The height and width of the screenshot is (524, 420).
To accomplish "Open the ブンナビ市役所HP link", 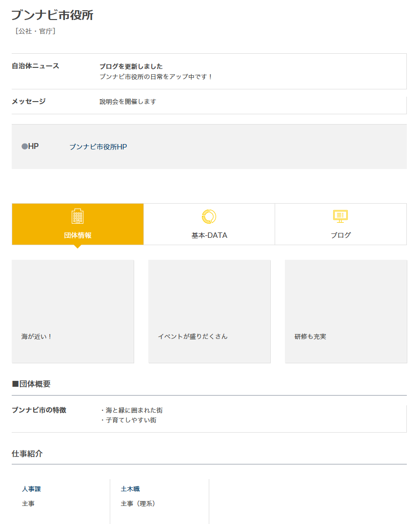I will click(98, 147).
